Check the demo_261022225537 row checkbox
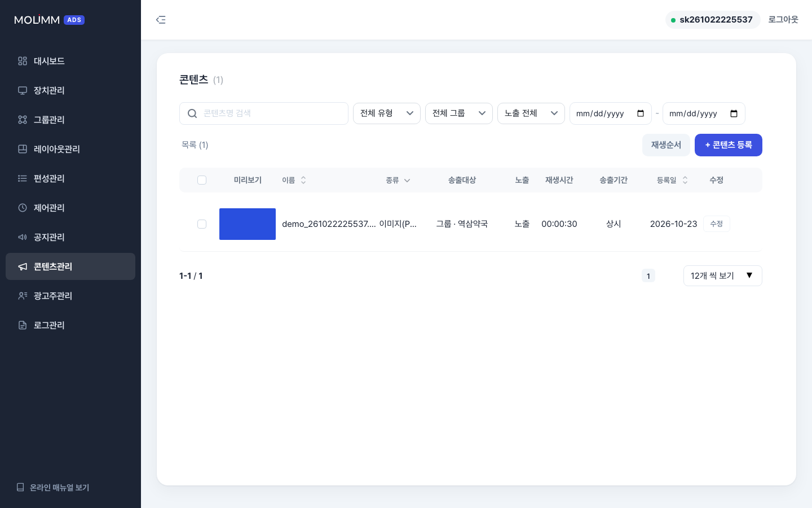Screen dimensions: 812x508 202,224
